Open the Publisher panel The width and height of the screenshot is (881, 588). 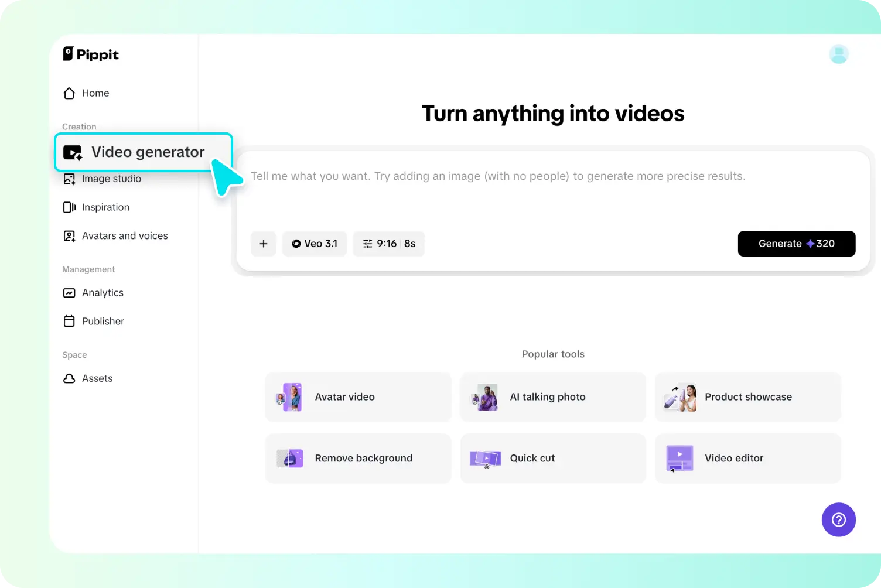pos(103,321)
